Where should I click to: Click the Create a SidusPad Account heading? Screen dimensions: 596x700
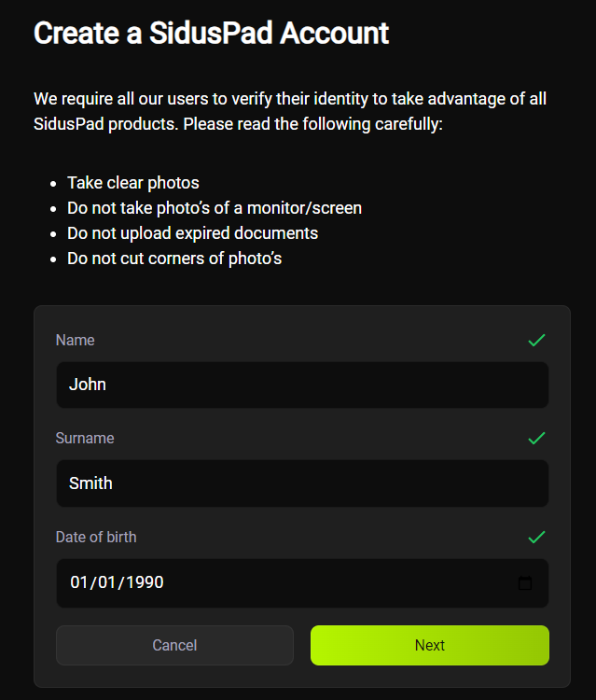coord(211,34)
